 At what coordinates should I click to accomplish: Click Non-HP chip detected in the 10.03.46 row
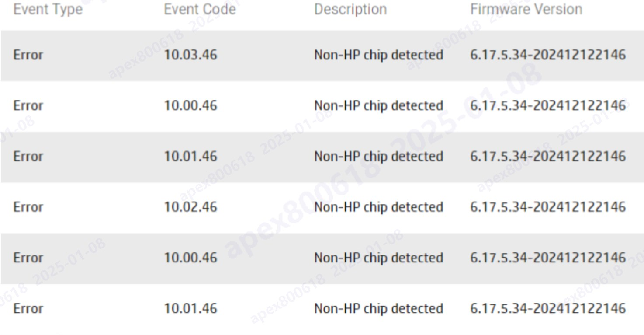(x=378, y=55)
